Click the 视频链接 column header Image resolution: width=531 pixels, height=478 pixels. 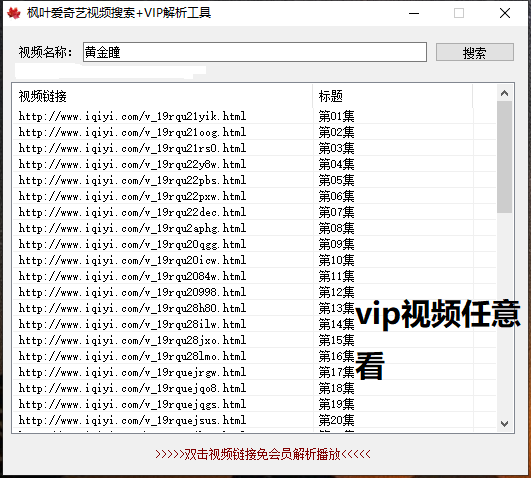[x=163, y=96]
